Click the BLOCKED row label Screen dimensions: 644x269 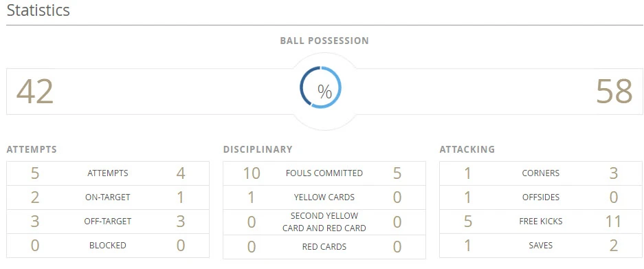(108, 246)
